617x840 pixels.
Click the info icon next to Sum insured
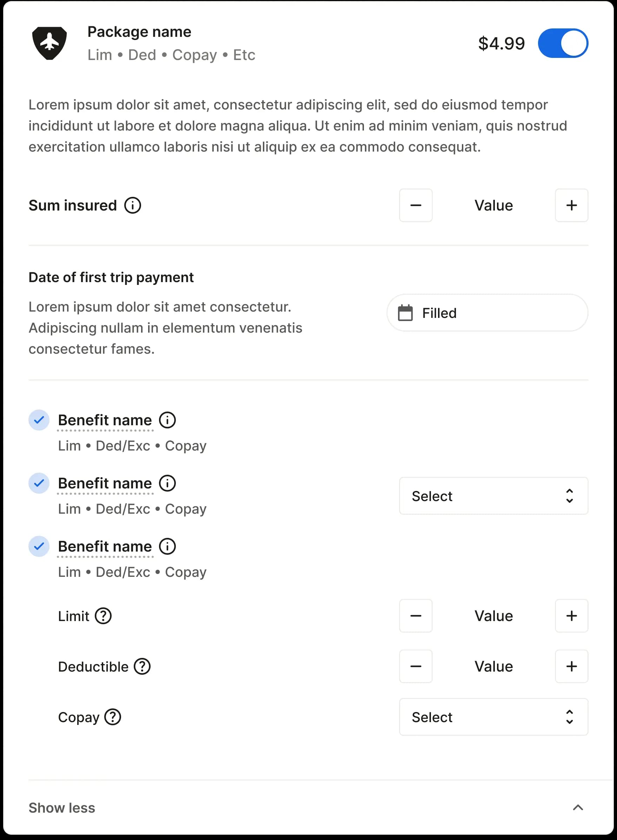pos(133,205)
